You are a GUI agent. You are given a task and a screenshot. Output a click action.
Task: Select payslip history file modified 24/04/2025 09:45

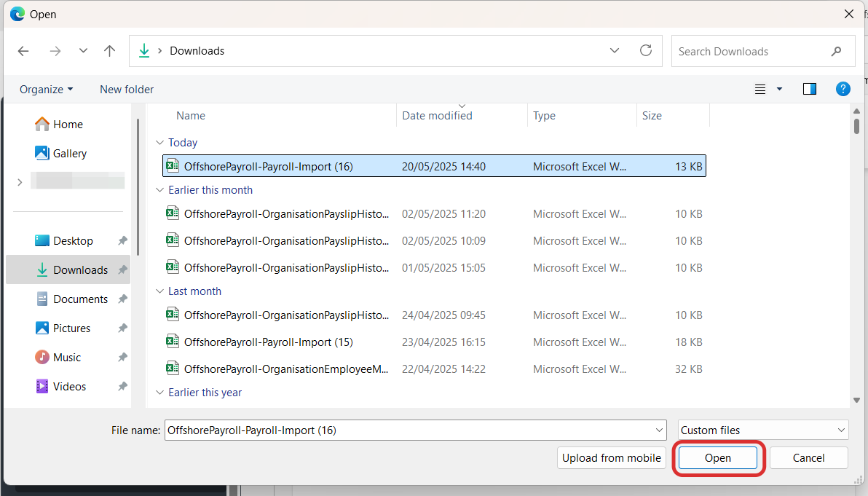tap(434, 315)
